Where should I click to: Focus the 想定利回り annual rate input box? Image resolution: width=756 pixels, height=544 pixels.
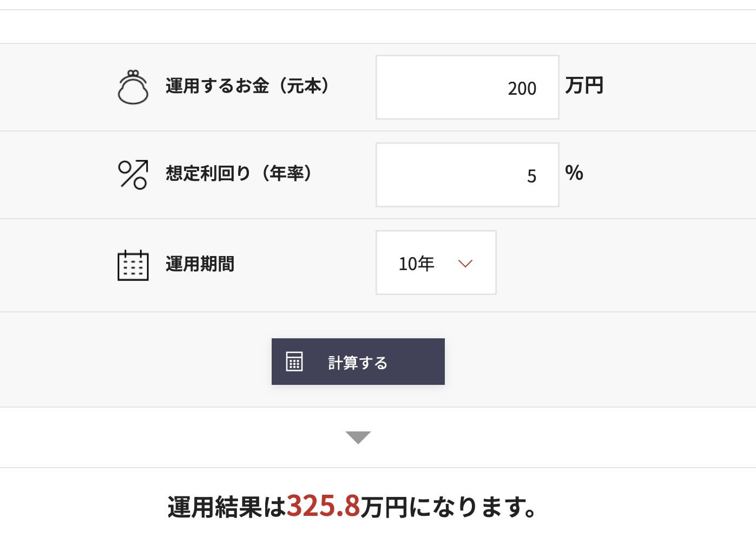pos(467,175)
